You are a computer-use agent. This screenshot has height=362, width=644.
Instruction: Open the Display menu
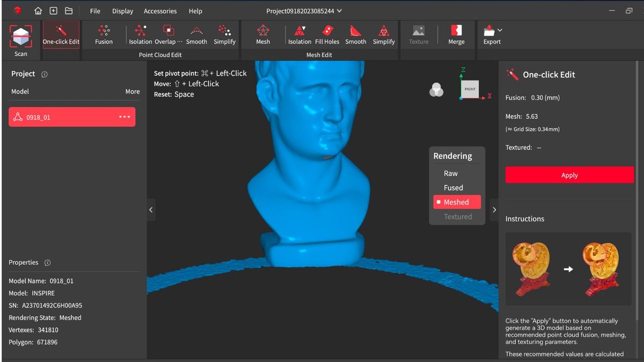pyautogui.click(x=122, y=11)
